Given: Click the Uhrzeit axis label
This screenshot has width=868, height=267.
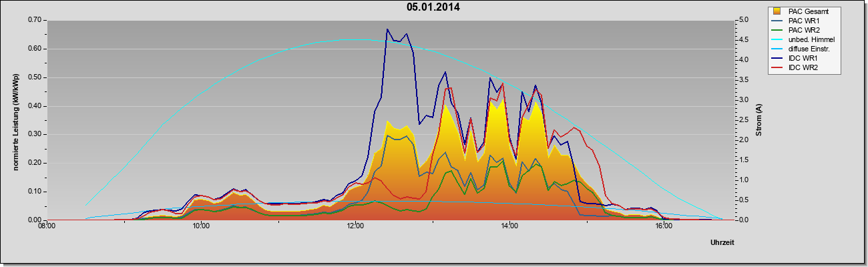Looking at the screenshot, I should [x=722, y=243].
